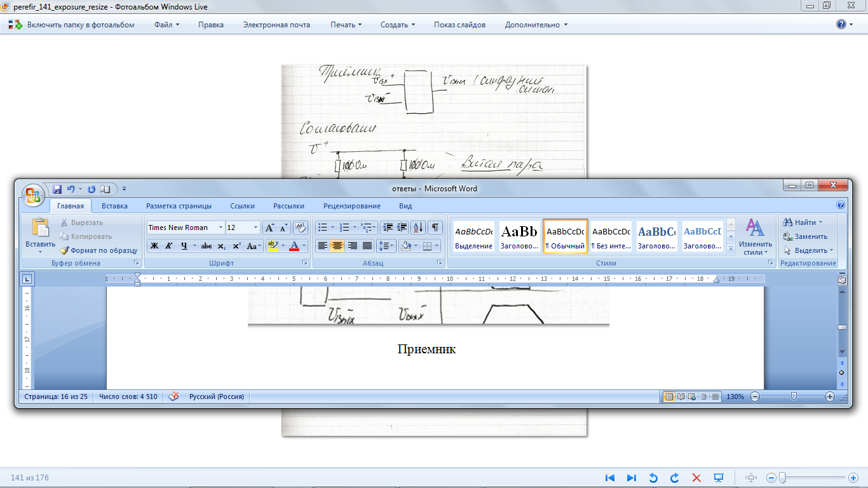Decrease paragraph indent
Screen dimensions: 868x488
(x=389, y=227)
